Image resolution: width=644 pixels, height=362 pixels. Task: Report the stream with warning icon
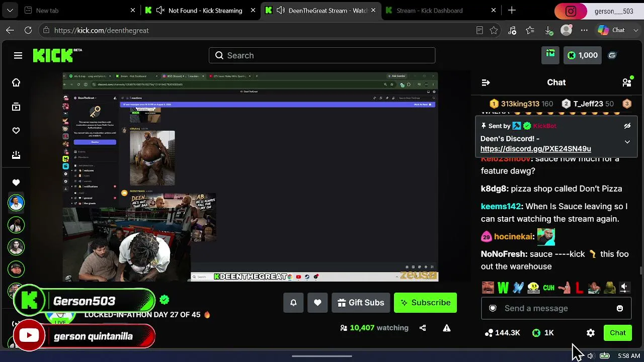447,328
